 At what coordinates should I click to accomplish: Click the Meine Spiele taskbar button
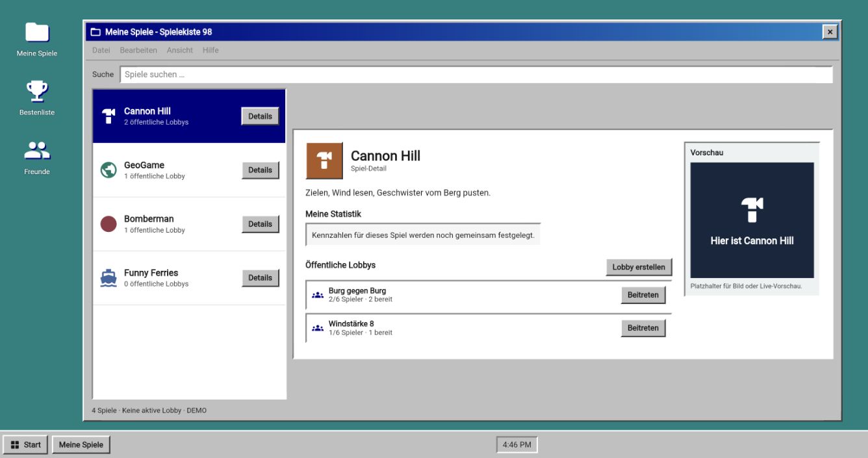(81, 445)
